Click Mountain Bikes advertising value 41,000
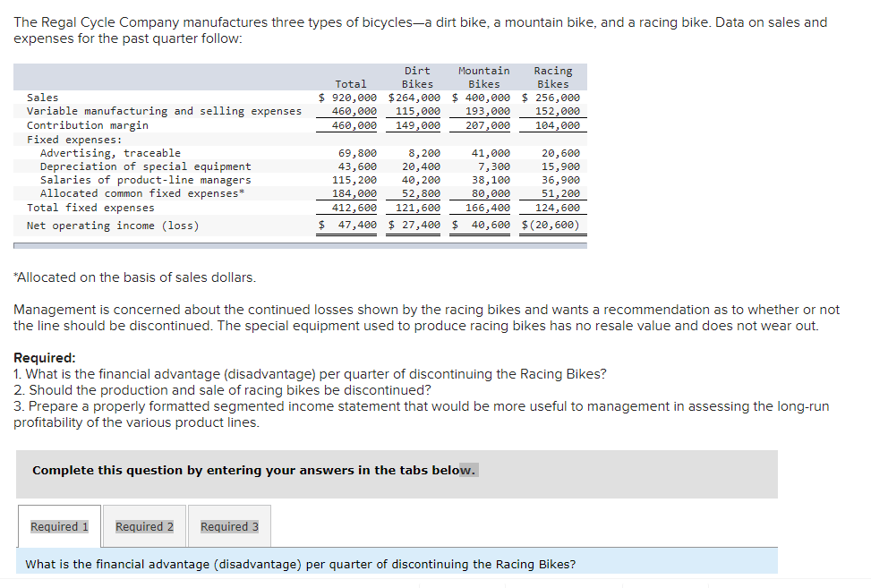This screenshot has width=871, height=588. point(491,153)
